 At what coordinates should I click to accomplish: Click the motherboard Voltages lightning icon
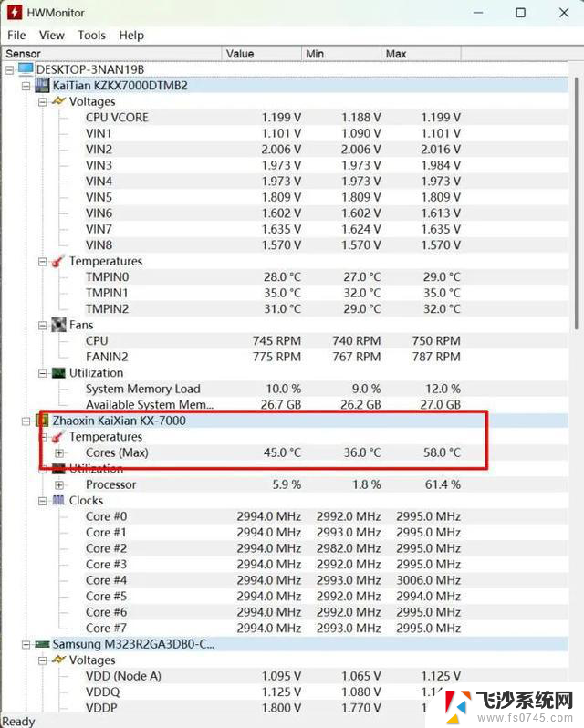tap(58, 101)
